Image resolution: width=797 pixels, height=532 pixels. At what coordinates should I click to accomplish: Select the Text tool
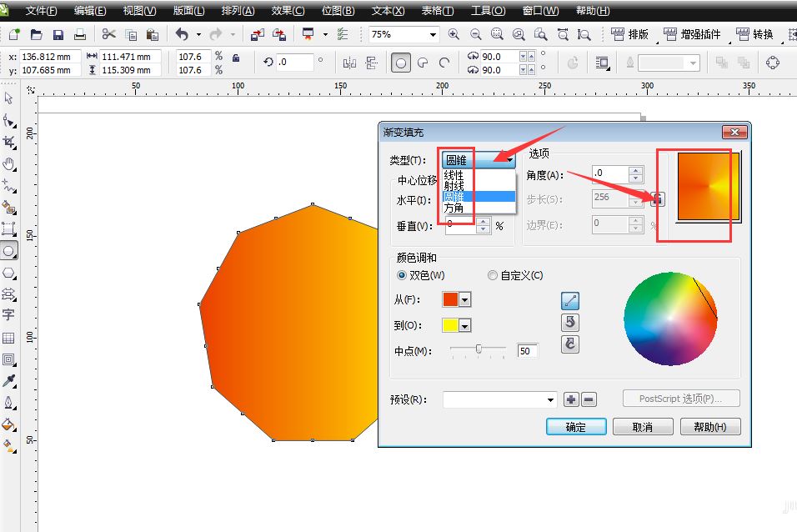pyautogui.click(x=10, y=315)
